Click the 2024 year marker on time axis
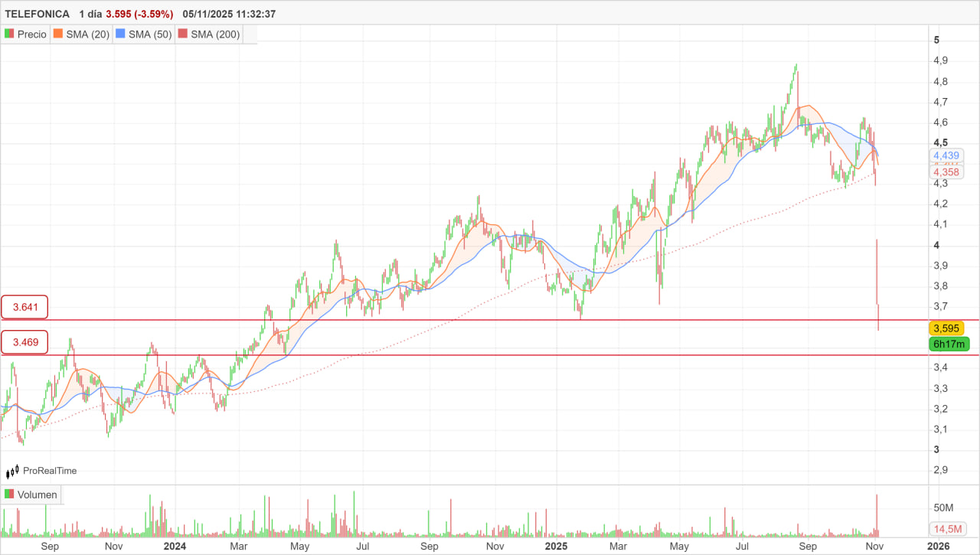 pos(175,546)
